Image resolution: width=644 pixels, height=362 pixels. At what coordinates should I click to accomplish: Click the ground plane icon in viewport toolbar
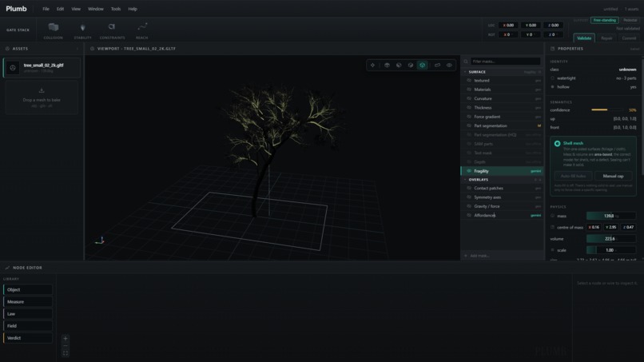tap(437, 65)
